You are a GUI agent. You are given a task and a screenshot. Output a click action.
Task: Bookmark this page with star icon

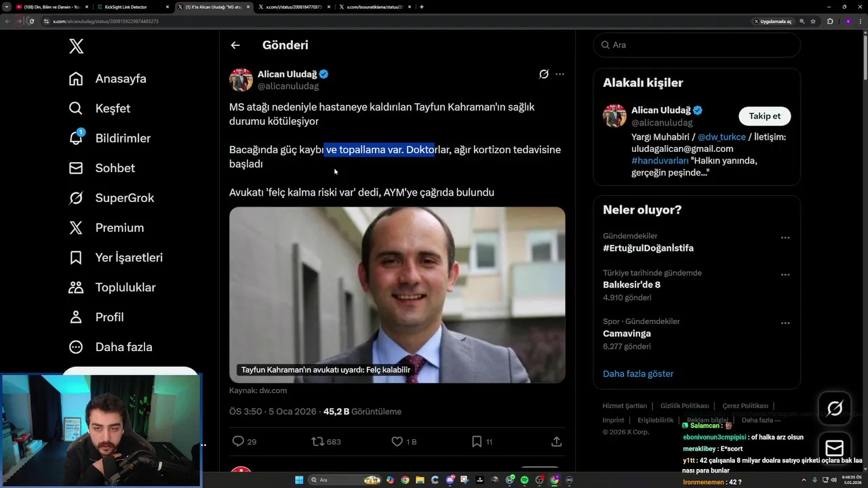pyautogui.click(x=813, y=21)
